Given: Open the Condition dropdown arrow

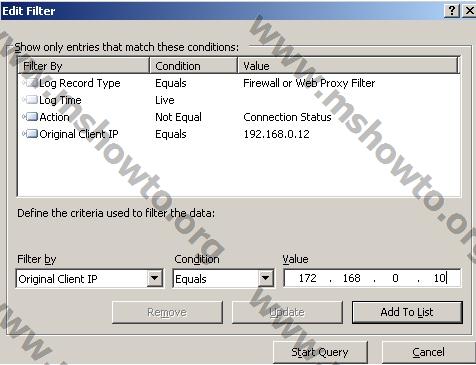Looking at the screenshot, I should tap(265, 278).
